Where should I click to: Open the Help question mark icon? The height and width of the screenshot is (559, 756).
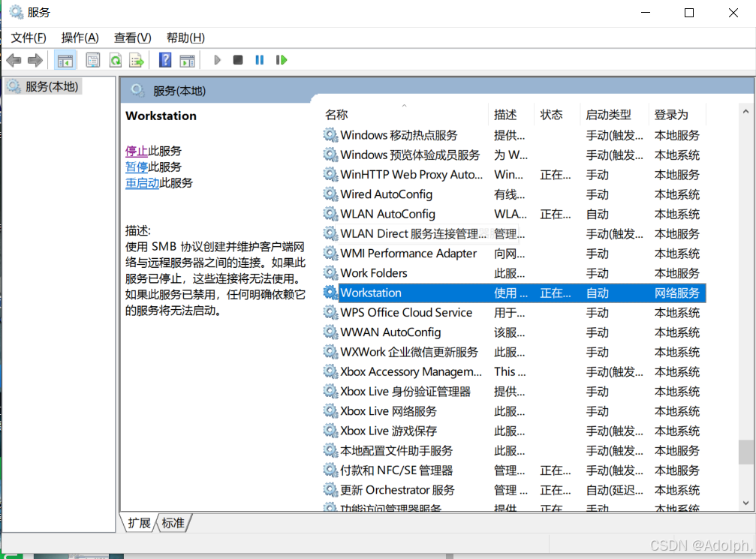(165, 60)
